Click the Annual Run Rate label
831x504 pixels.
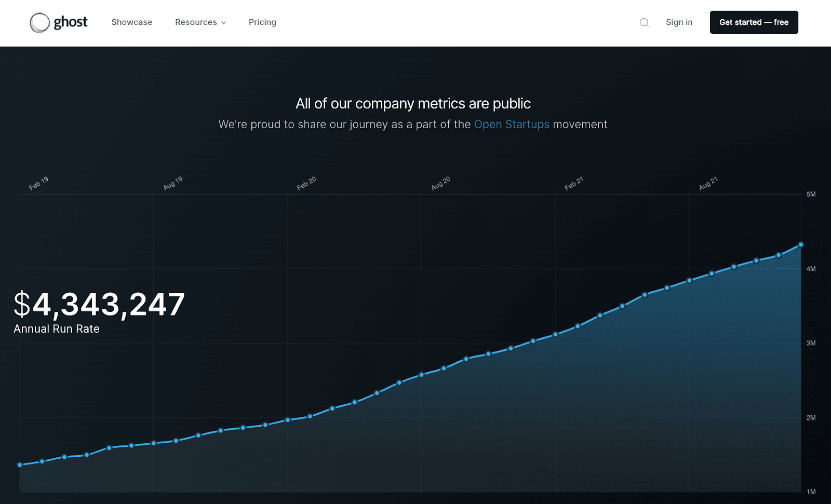pyautogui.click(x=57, y=329)
